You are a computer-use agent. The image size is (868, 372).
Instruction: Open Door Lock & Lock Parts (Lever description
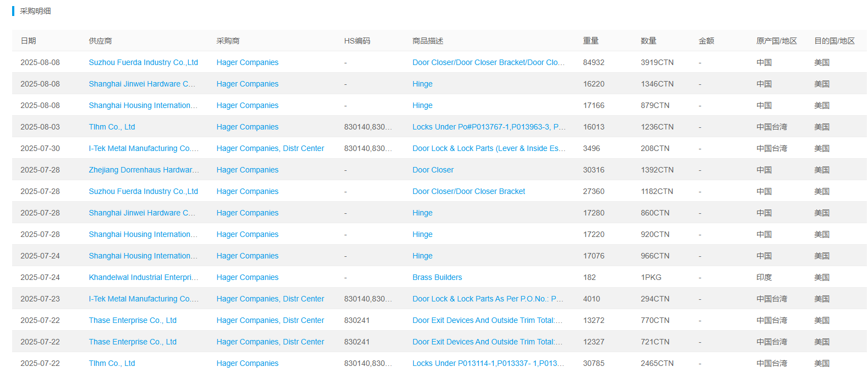coord(489,148)
